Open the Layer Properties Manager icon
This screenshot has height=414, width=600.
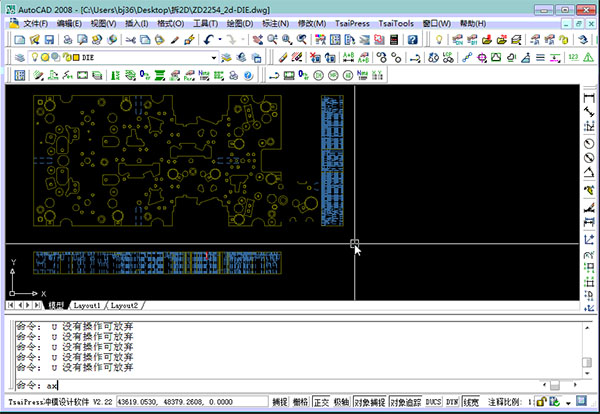(x=19, y=57)
